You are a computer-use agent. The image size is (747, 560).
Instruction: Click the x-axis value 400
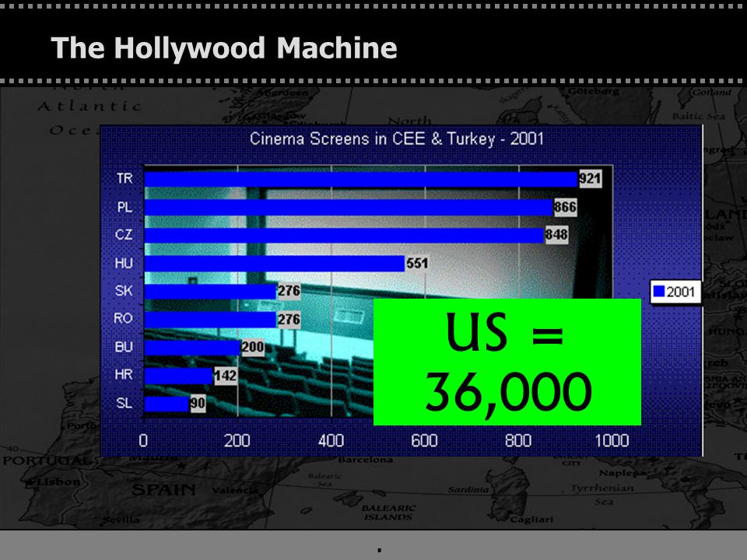(x=331, y=441)
